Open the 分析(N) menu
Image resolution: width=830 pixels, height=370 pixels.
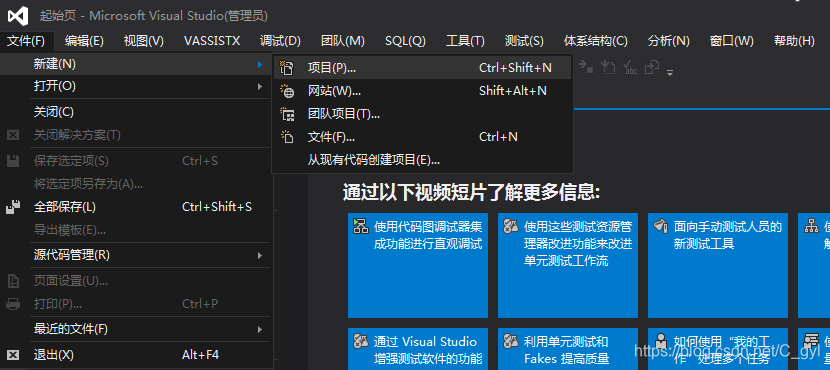669,41
